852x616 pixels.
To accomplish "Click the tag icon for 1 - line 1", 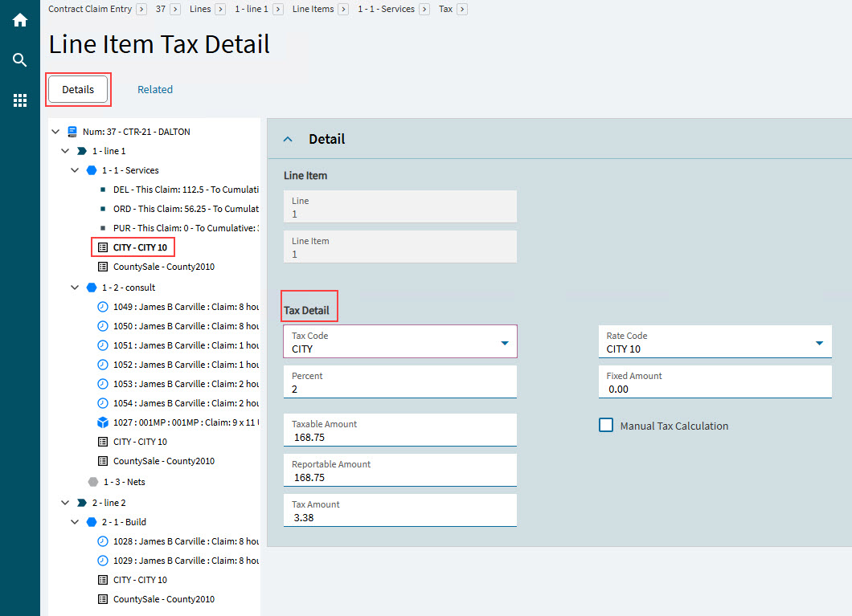I will pos(81,151).
